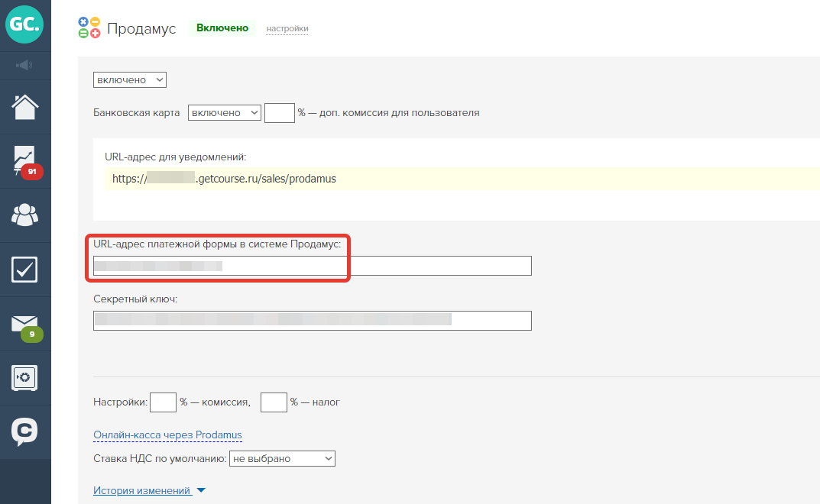Image resolution: width=820 pixels, height=504 pixels.
Task: Click the 'Банковская карта' label
Action: click(137, 113)
